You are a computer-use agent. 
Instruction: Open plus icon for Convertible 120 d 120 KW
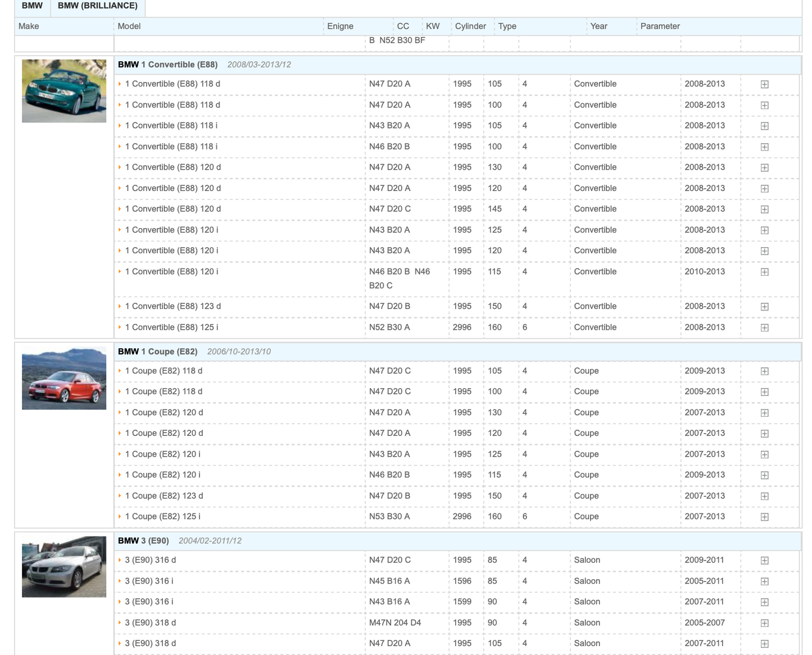coord(764,189)
